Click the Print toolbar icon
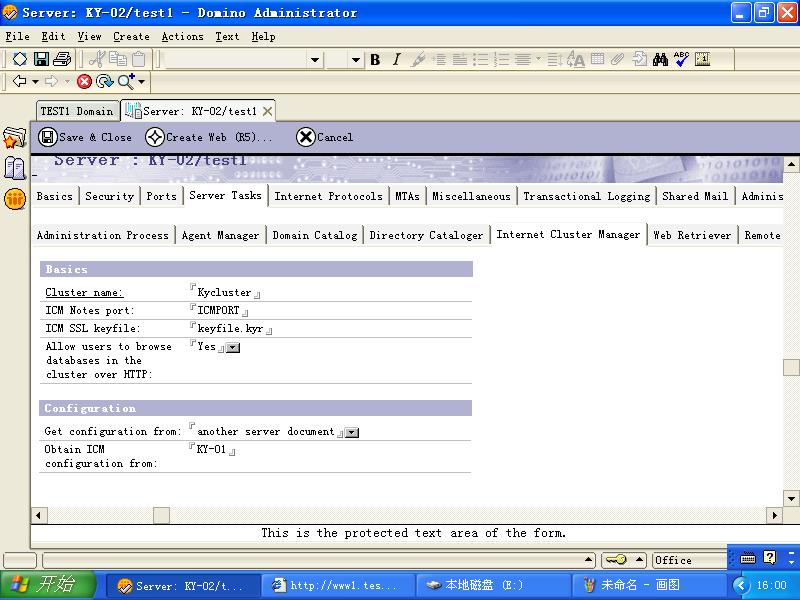 (x=62, y=60)
